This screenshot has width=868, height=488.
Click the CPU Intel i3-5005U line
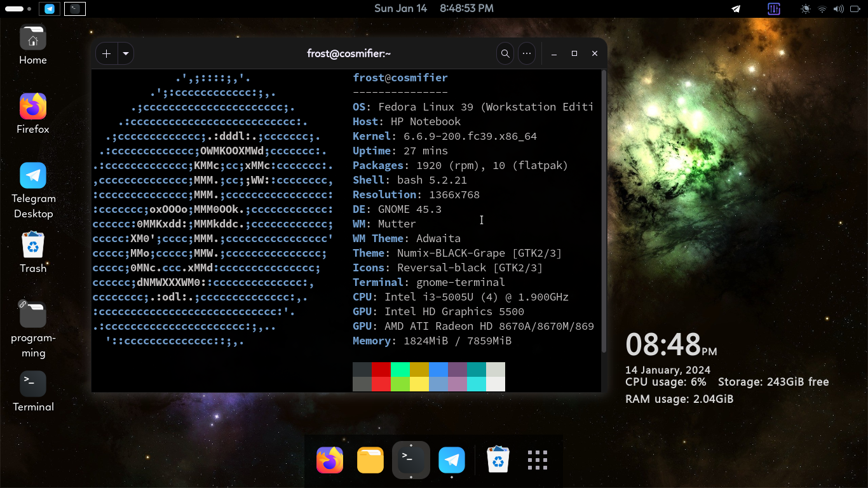coord(461,297)
